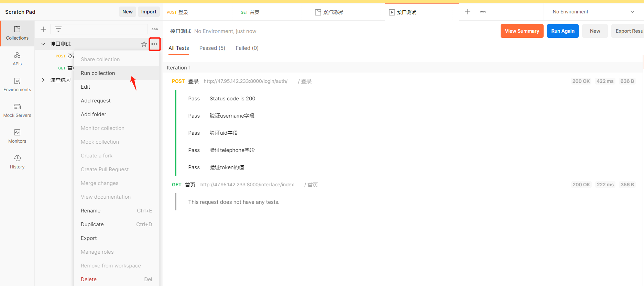Open a new tab with plus icon
644x286 pixels.
[x=468, y=12]
